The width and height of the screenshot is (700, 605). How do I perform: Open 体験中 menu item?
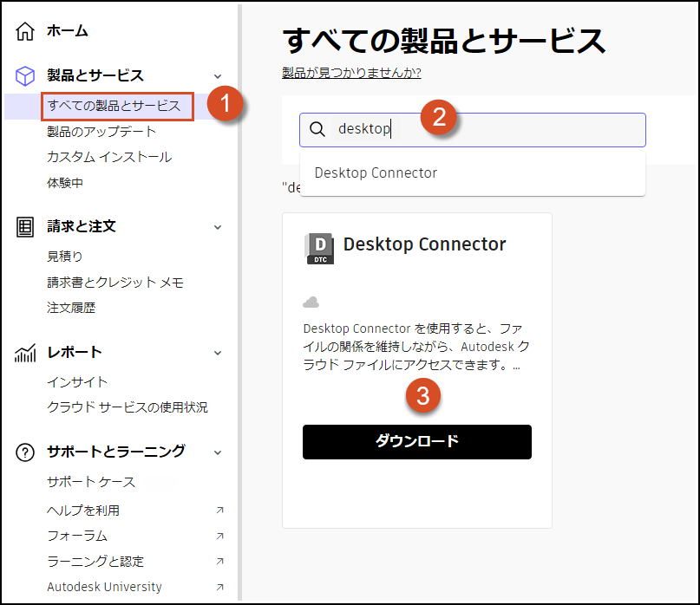coord(65,183)
